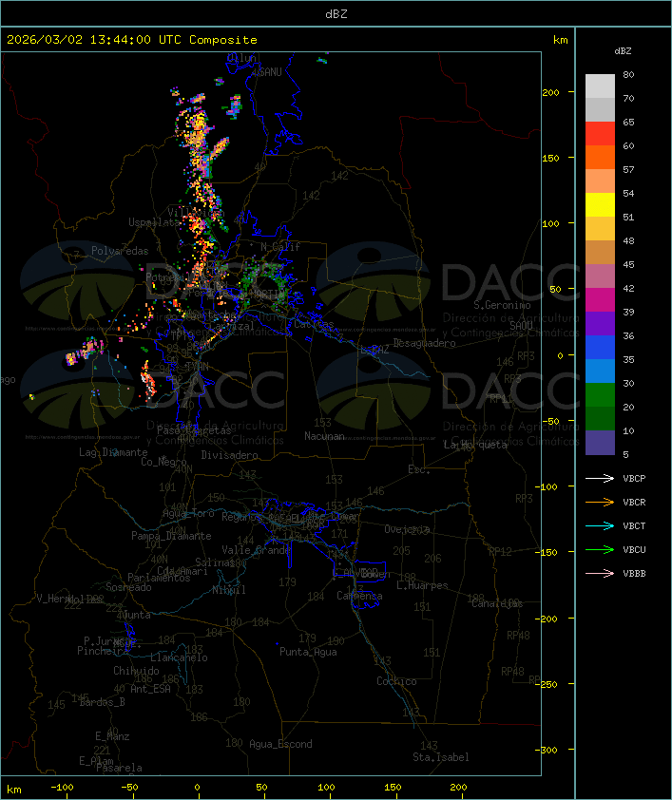This screenshot has width=672, height=800.
Task: Click the 'Cochico' map label
Action: pos(396,681)
